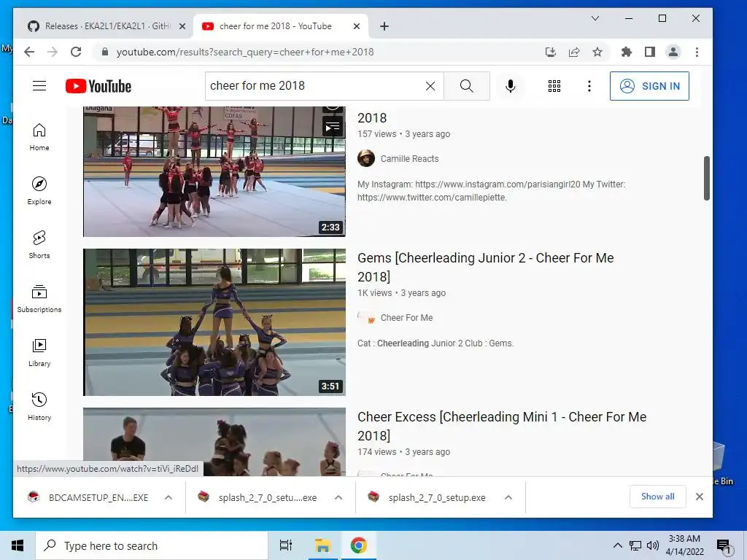Open the YouTube hamburger guide menu
The height and width of the screenshot is (560, 747).
pos(39,86)
